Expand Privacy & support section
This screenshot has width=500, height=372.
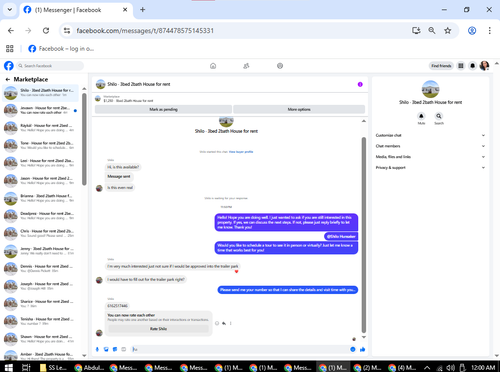click(x=430, y=168)
